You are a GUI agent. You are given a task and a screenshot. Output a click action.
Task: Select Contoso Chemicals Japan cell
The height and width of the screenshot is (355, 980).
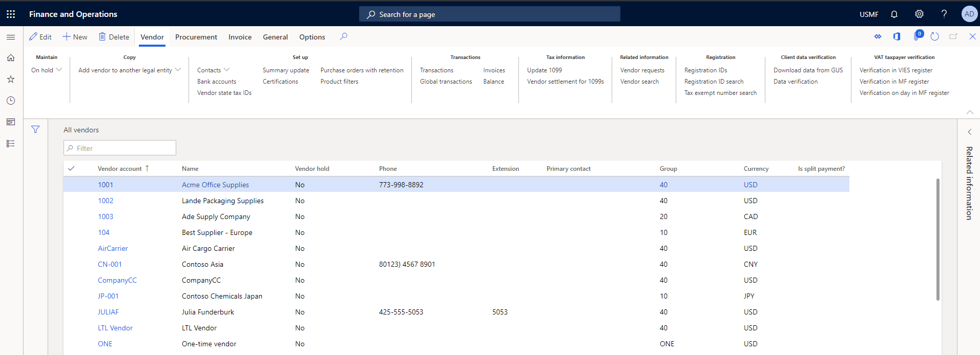[x=222, y=296]
